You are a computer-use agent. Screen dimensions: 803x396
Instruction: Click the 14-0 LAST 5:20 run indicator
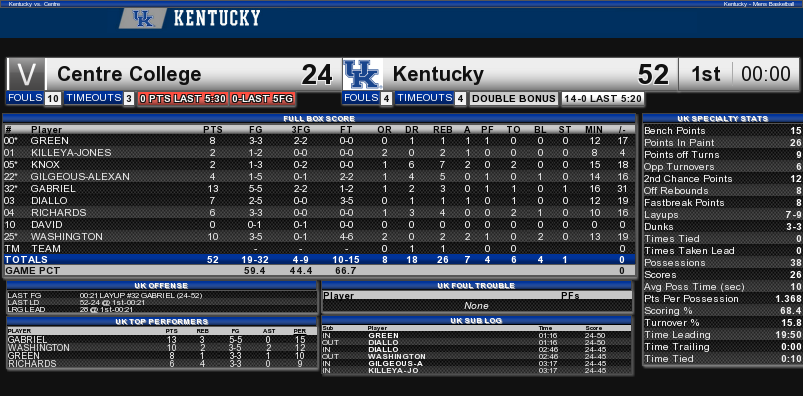602,99
